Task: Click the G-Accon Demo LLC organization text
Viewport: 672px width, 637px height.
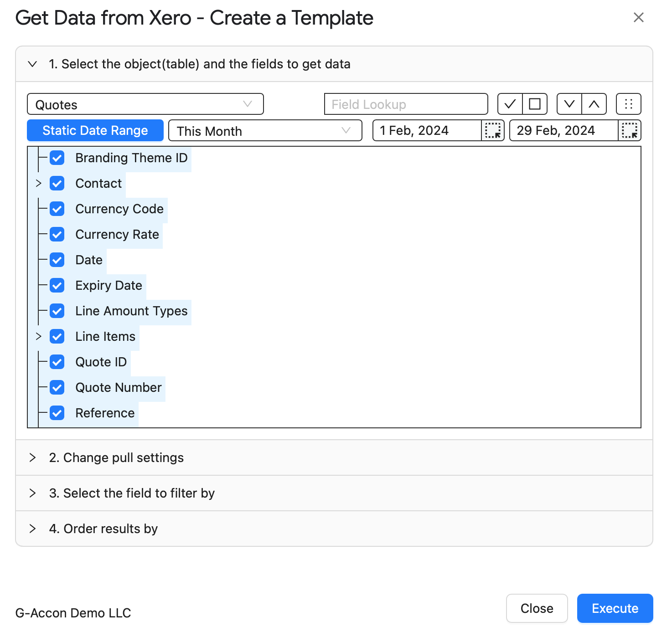Action: (73, 613)
